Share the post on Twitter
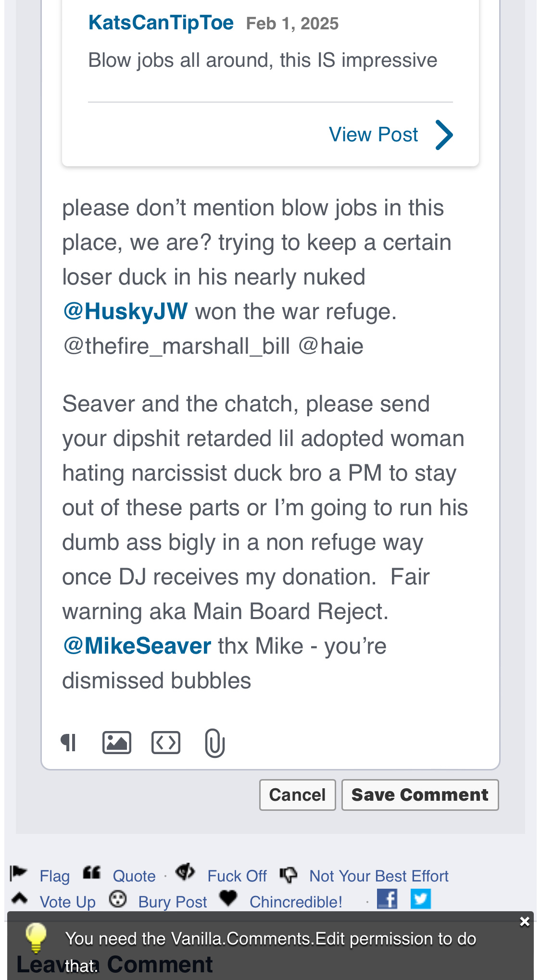The image size is (541, 980). point(421,899)
